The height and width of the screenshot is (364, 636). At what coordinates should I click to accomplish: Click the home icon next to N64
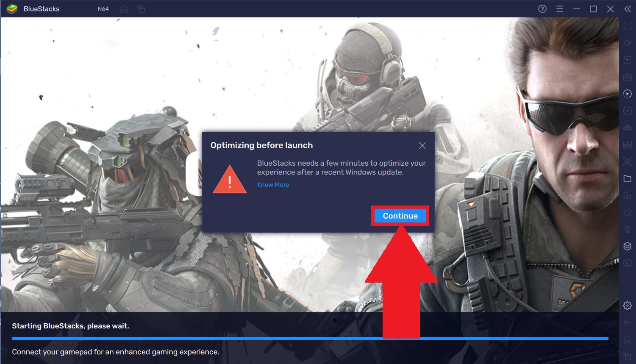point(124,9)
